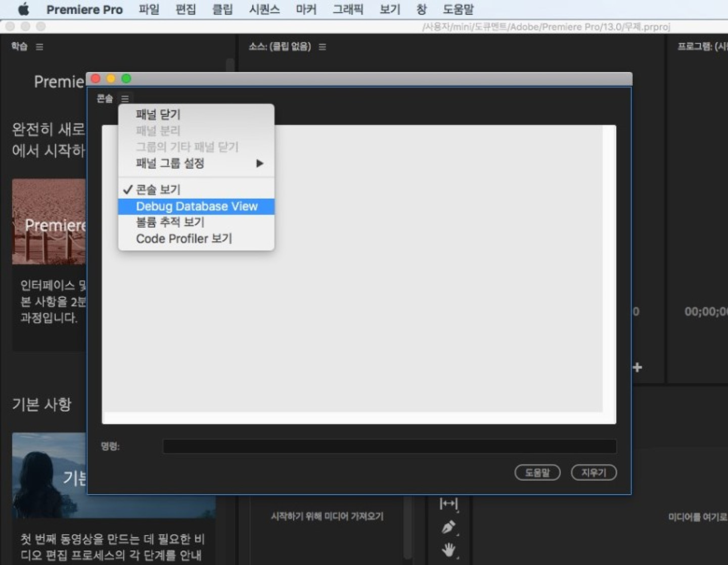Focus the 명령 command input field

tap(389, 446)
